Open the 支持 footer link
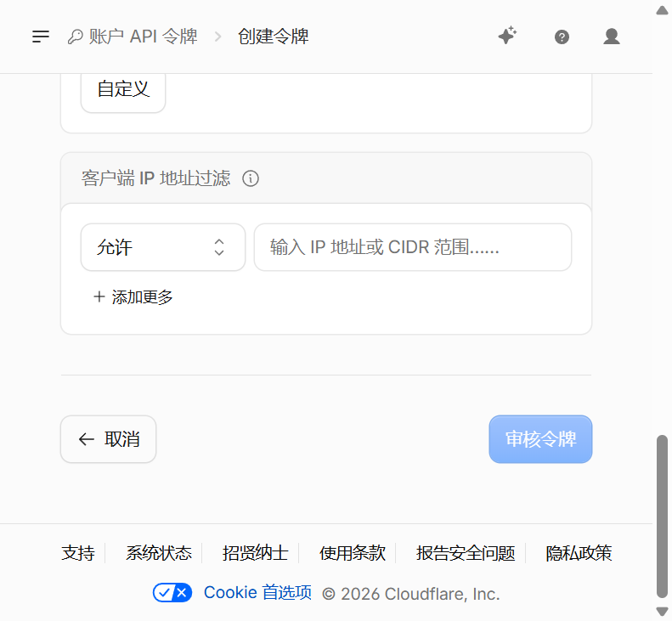The height and width of the screenshot is (621, 672). click(77, 553)
